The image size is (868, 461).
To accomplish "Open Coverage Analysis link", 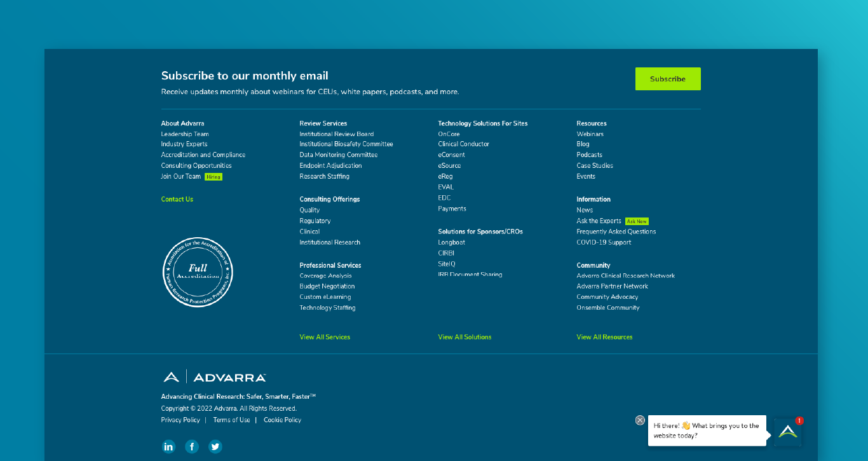I will 326,276.
